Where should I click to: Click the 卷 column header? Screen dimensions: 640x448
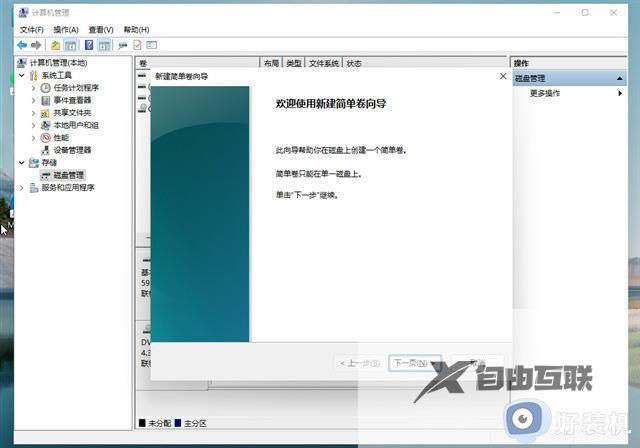click(198, 63)
